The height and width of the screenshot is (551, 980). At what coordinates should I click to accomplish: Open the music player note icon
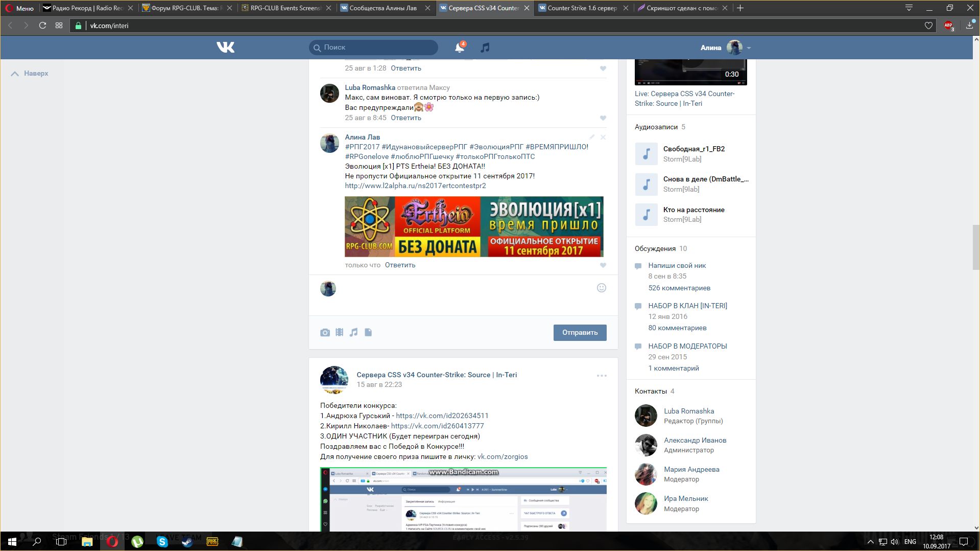tap(485, 48)
